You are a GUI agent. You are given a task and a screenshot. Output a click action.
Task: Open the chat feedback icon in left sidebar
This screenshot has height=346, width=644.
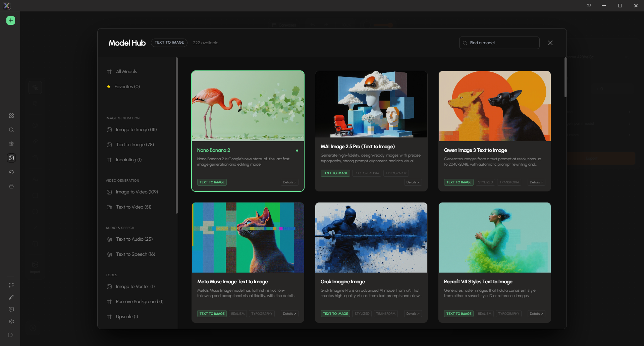coord(11,309)
